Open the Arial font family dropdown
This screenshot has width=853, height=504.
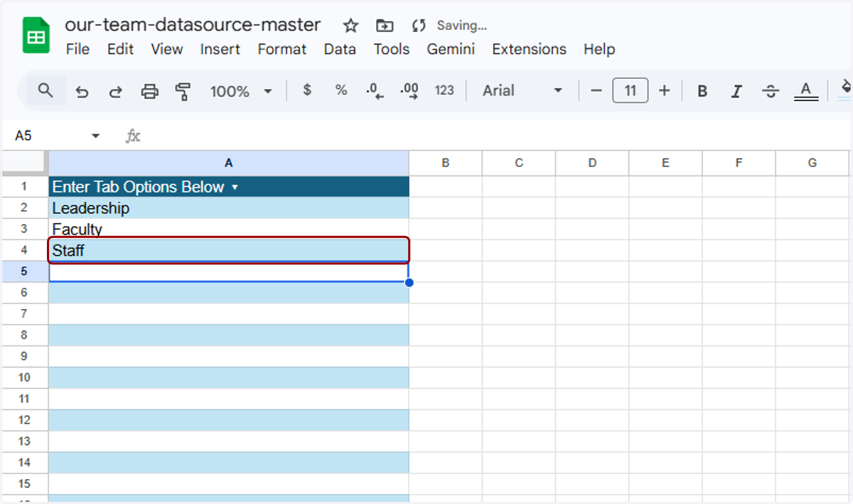click(522, 90)
